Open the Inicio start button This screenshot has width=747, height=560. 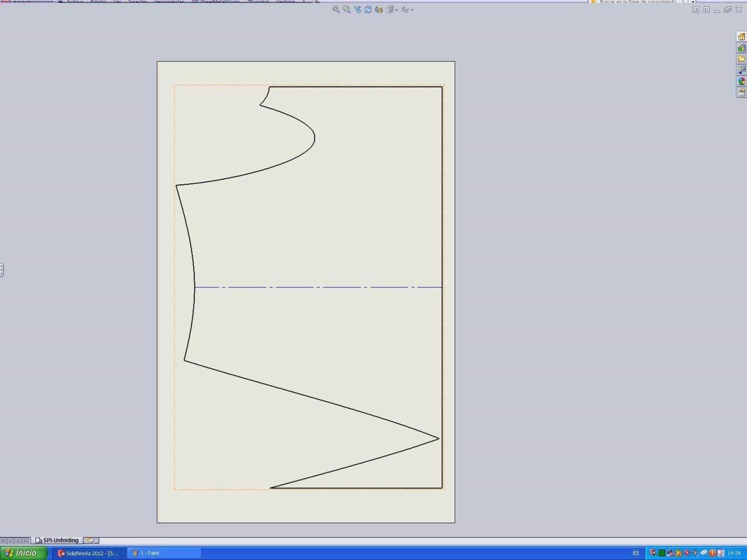pyautogui.click(x=23, y=553)
